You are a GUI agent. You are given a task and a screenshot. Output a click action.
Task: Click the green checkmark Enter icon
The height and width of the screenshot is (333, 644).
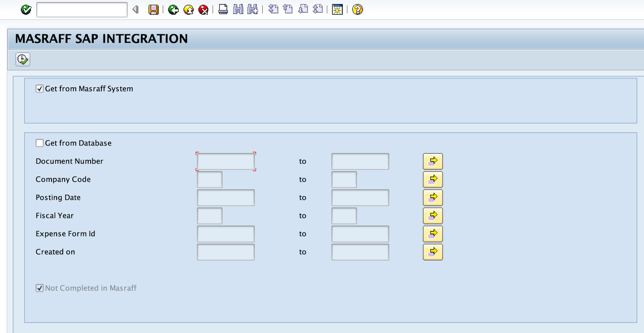pyautogui.click(x=26, y=10)
